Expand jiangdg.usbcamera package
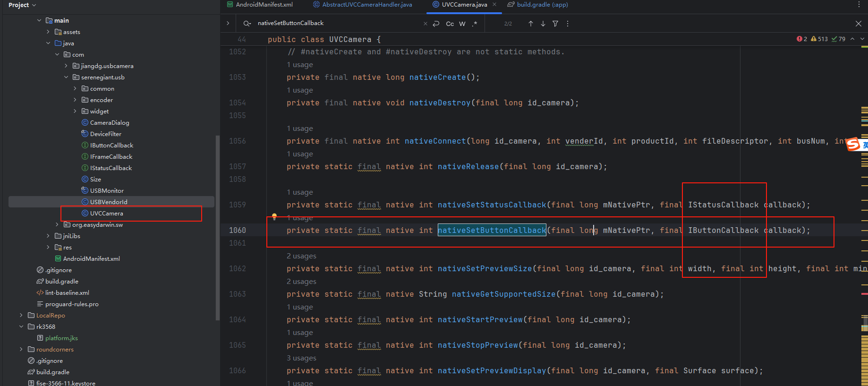Screen dimensions: 868x386 click(x=66, y=66)
